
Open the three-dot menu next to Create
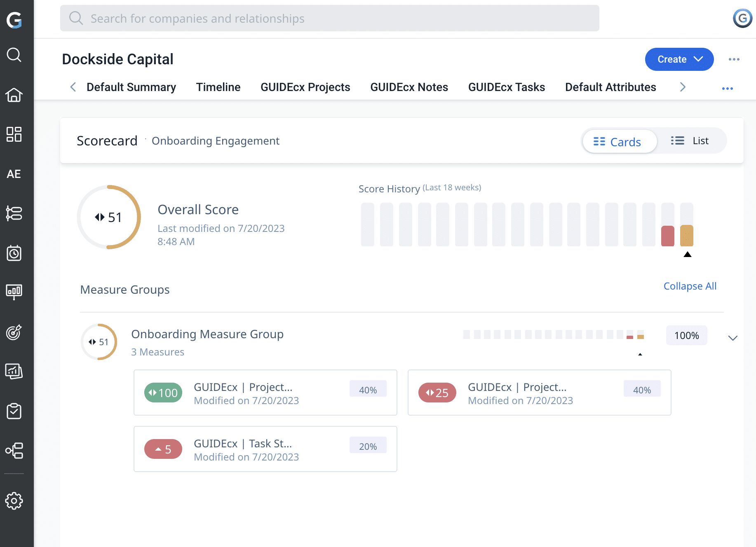[x=734, y=59]
